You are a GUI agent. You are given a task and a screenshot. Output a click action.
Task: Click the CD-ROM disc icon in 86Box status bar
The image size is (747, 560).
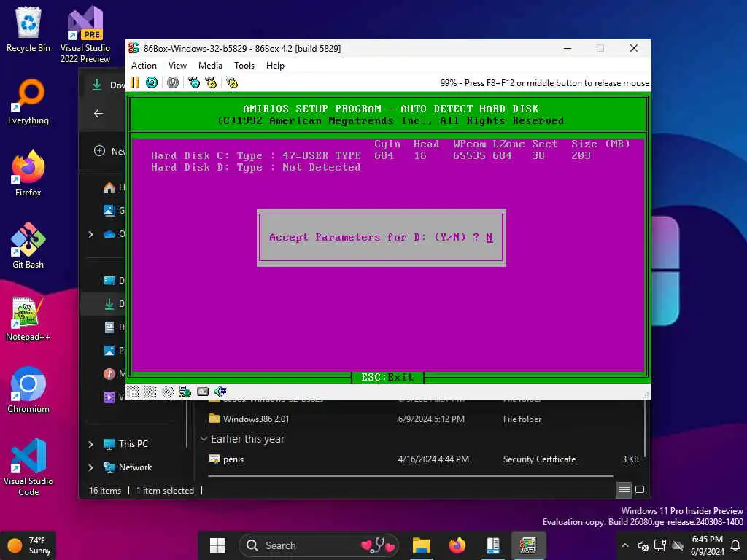coord(168,392)
